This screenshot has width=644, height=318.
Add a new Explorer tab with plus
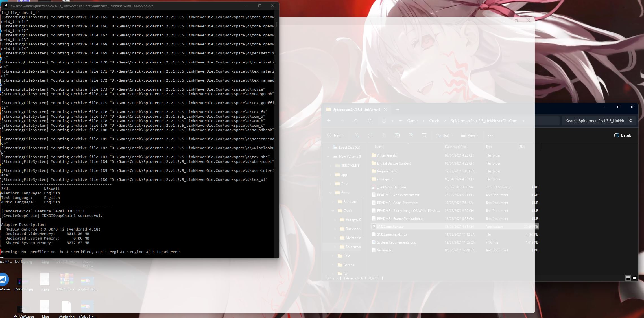point(398,110)
